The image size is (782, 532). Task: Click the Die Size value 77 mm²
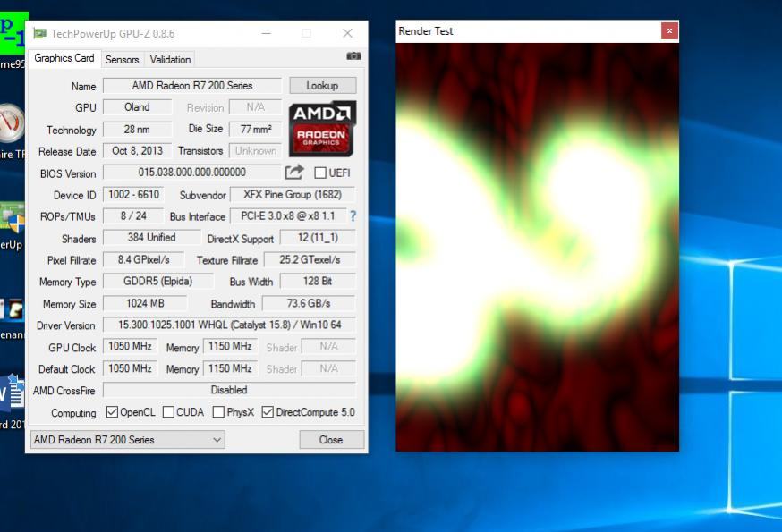(255, 129)
